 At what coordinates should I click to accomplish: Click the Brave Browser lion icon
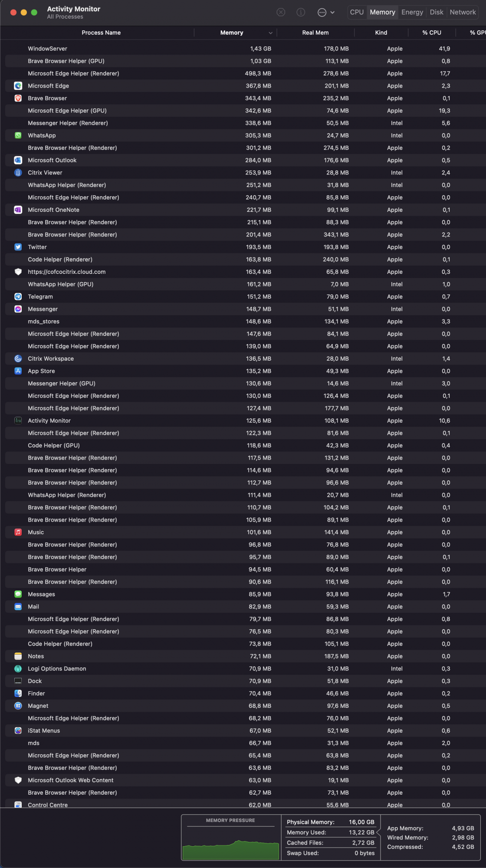(x=18, y=98)
